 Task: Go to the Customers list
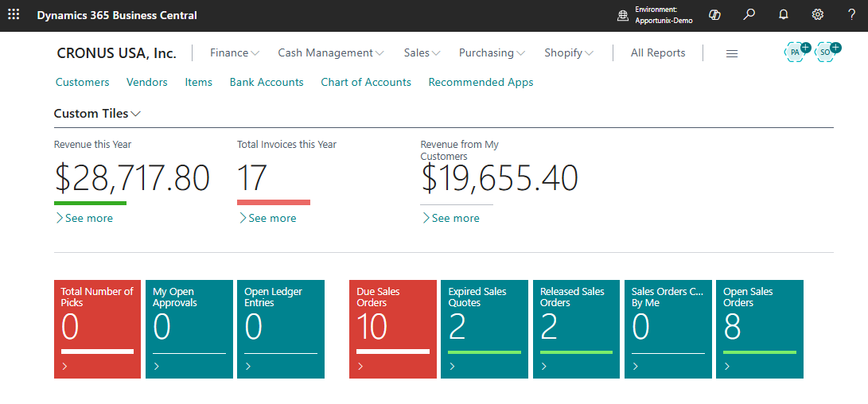(x=83, y=82)
